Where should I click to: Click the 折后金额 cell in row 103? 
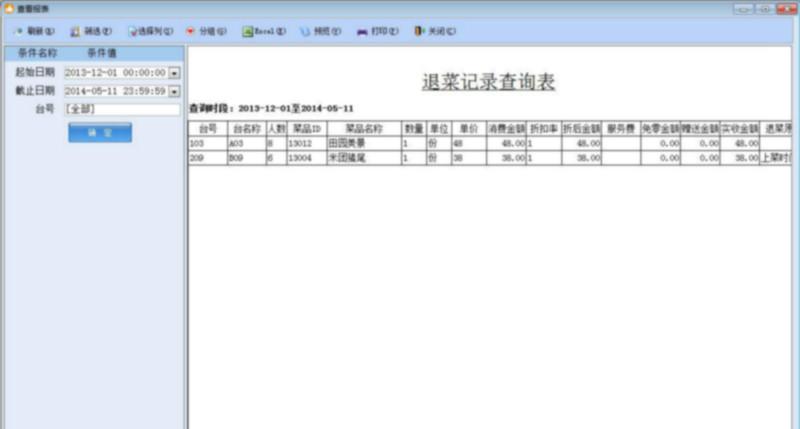582,143
